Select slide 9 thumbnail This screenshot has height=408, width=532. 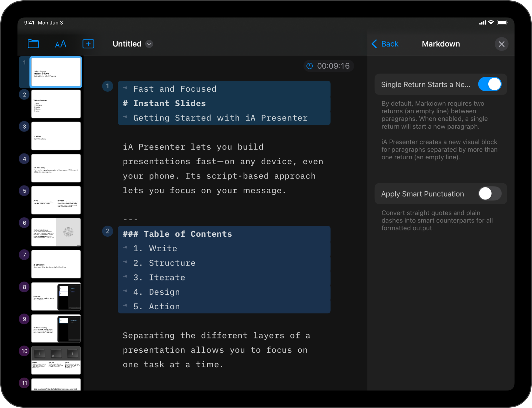click(x=56, y=328)
